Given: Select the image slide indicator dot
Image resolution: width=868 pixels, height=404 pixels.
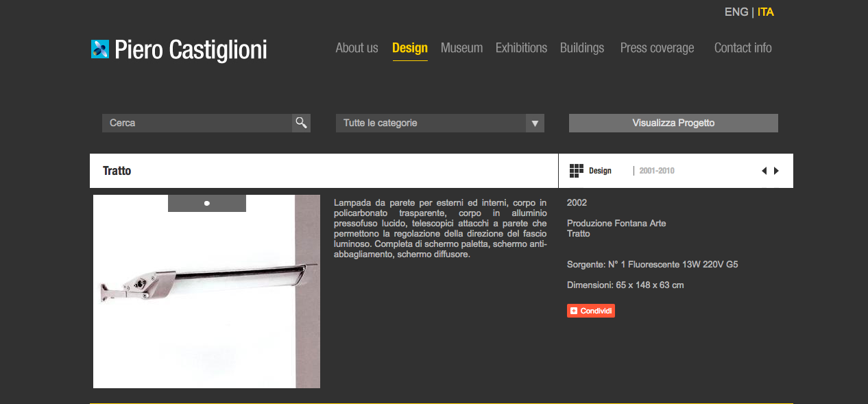Looking at the screenshot, I should click(x=207, y=203).
